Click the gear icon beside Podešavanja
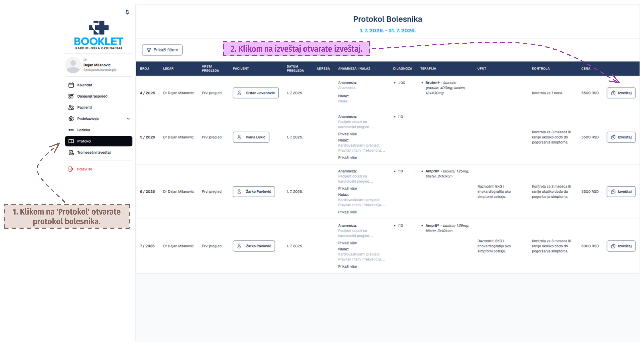 pos(71,119)
